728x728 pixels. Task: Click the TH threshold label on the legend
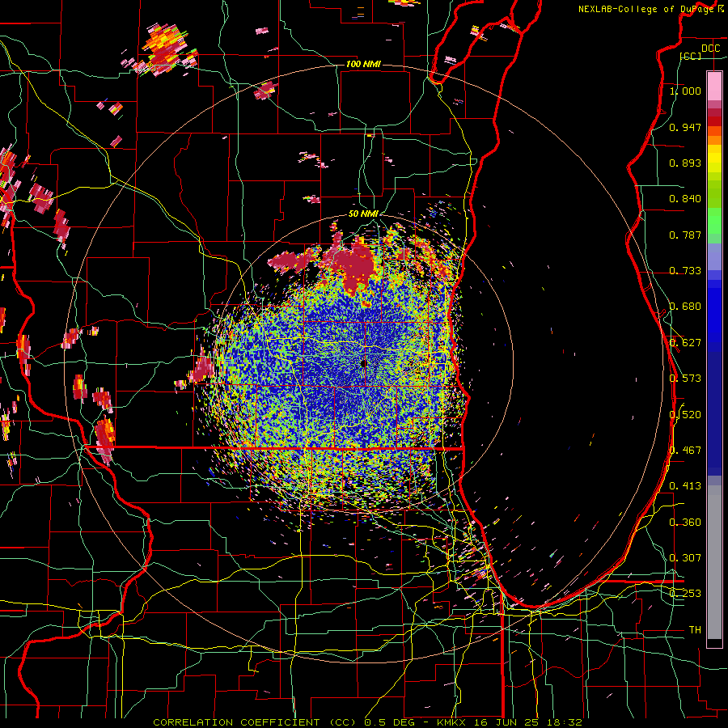click(695, 630)
